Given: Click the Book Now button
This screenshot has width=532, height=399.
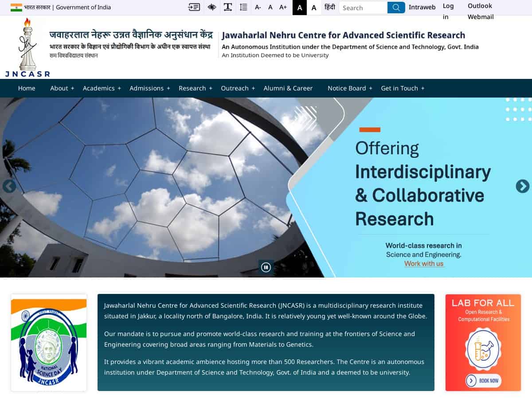Looking at the screenshot, I should 484,380.
